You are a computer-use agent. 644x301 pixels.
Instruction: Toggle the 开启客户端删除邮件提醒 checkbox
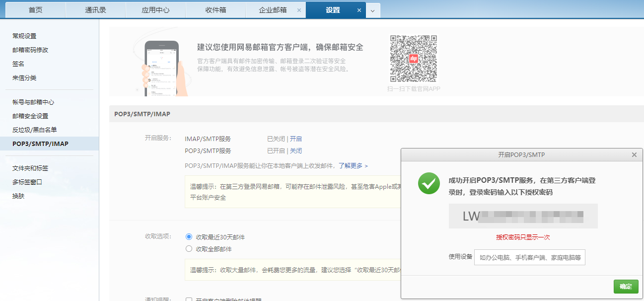(189, 300)
